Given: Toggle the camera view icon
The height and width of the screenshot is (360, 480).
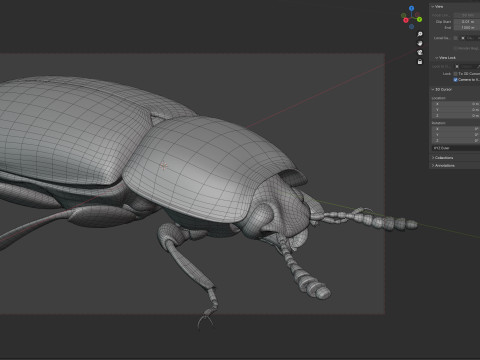Looking at the screenshot, I should coord(420,52).
